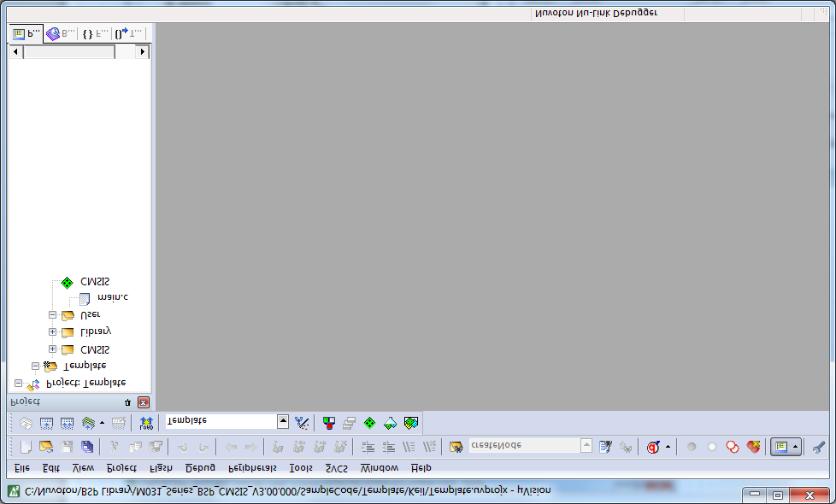Screen dimensions: 836x504
Task: Switch to the Functions tab
Action: pyautogui.click(x=94, y=34)
